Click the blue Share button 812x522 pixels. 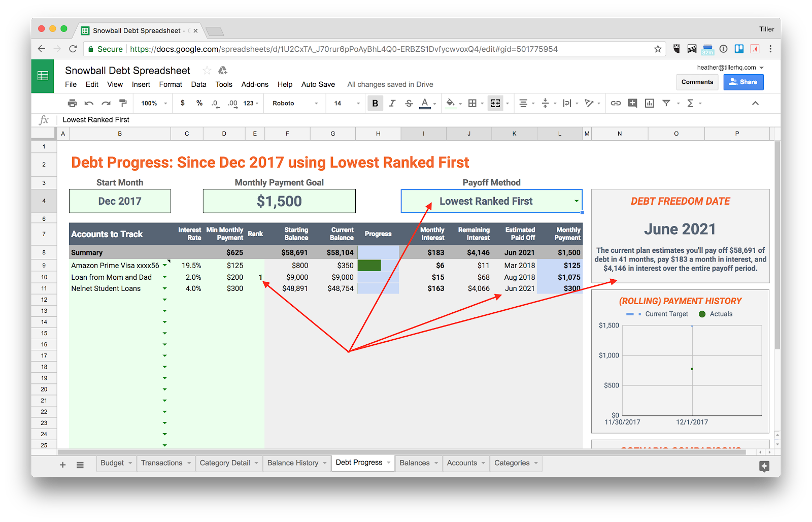tap(743, 82)
